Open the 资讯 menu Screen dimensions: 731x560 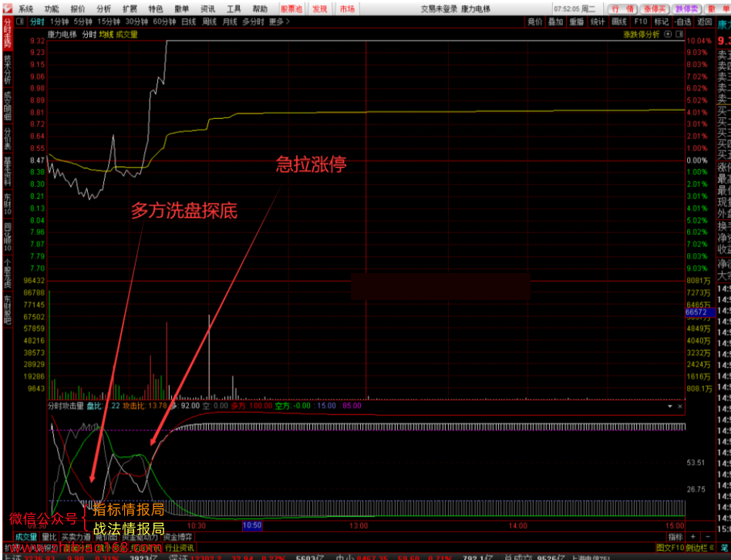(208, 8)
